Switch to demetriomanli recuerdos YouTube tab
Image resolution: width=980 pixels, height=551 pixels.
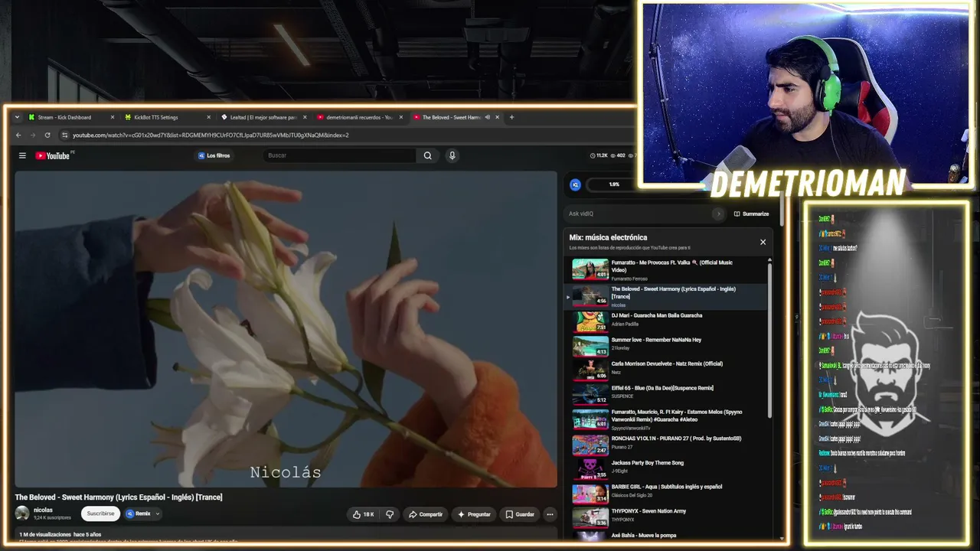(x=359, y=117)
